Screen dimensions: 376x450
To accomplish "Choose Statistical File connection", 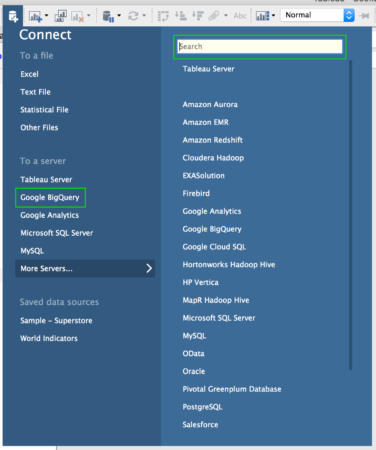I will tap(44, 110).
